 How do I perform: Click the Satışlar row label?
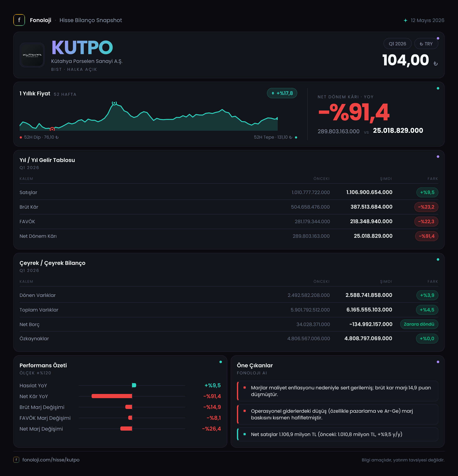[x=28, y=192]
